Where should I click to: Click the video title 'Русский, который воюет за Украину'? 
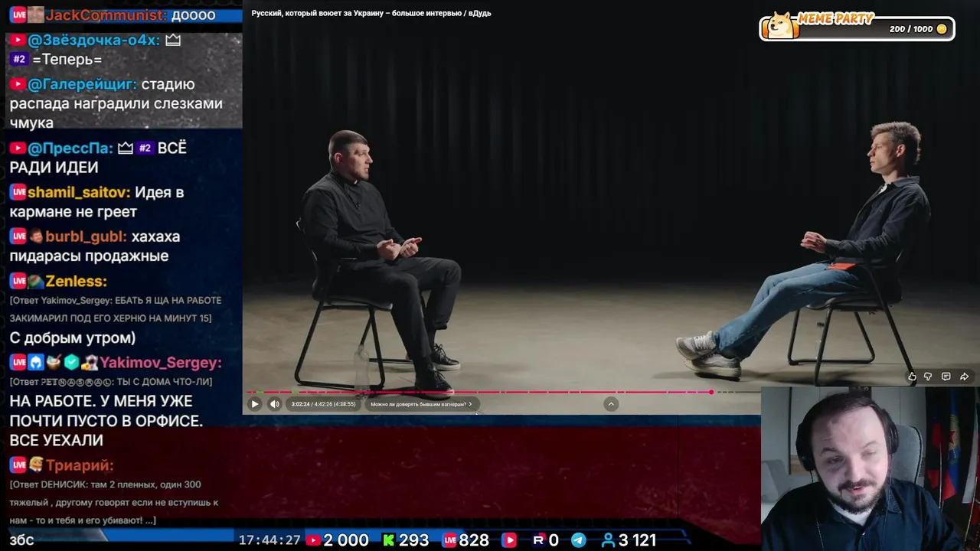click(x=371, y=13)
